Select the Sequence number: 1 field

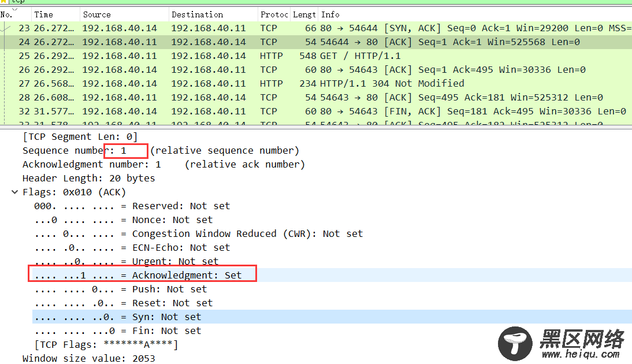pyautogui.click(x=161, y=150)
